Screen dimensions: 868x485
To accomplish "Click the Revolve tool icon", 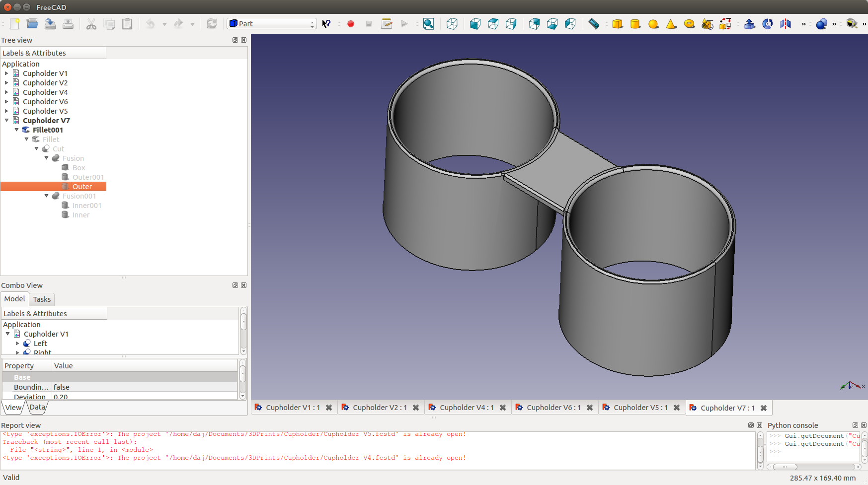I will pos(767,24).
